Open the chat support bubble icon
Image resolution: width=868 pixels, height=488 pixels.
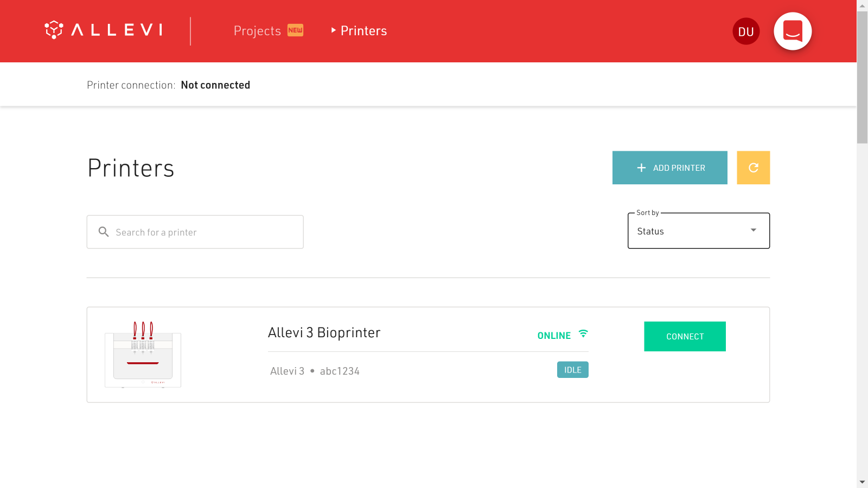coord(793,31)
